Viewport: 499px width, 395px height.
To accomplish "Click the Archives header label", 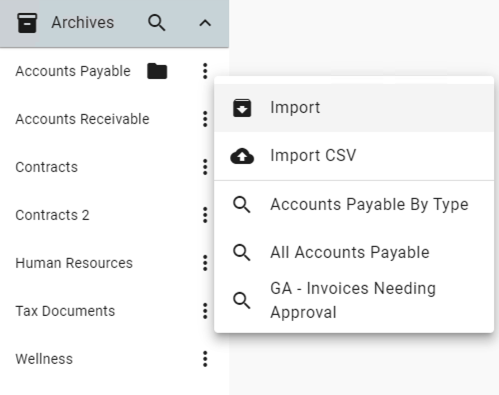I will (83, 23).
